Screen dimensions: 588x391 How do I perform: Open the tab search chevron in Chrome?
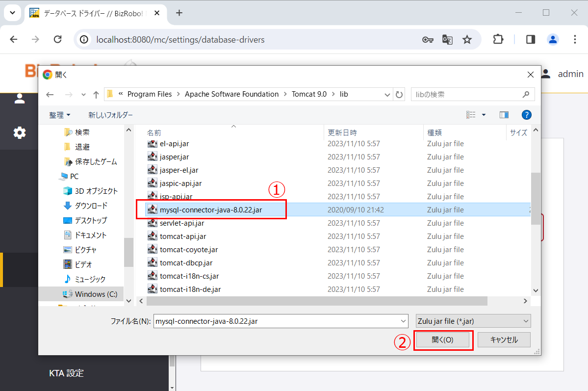(x=12, y=13)
